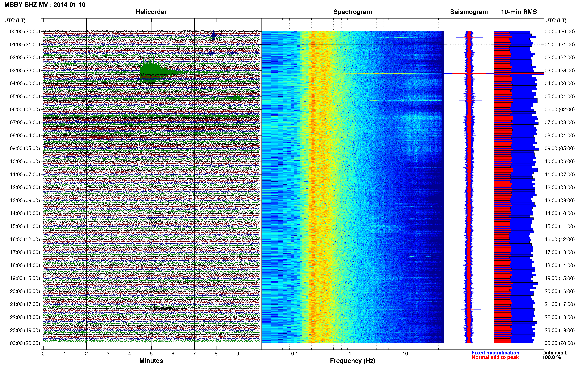Select the 10-min RMS heading
Viewport: 588px width, 368px height.
click(519, 12)
